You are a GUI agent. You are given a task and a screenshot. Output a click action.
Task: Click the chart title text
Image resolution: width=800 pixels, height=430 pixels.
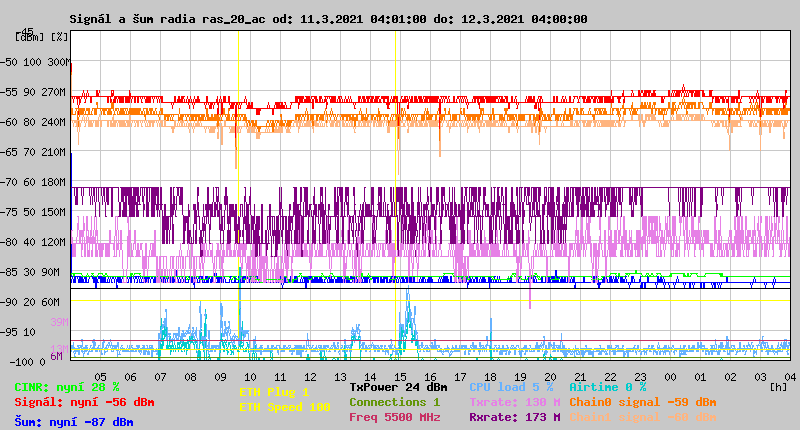(x=328, y=19)
